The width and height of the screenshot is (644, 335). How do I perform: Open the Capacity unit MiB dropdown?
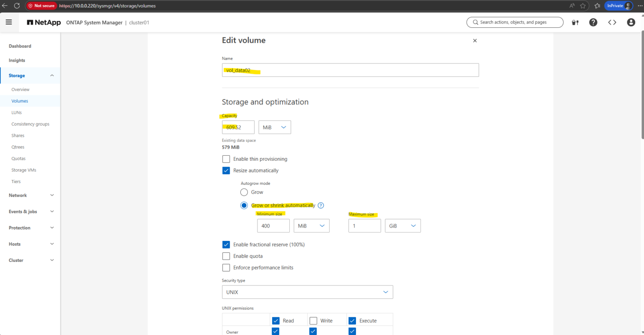point(275,127)
